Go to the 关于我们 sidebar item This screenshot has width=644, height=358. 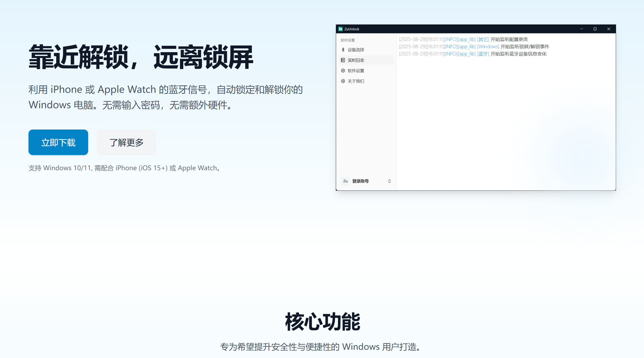356,81
